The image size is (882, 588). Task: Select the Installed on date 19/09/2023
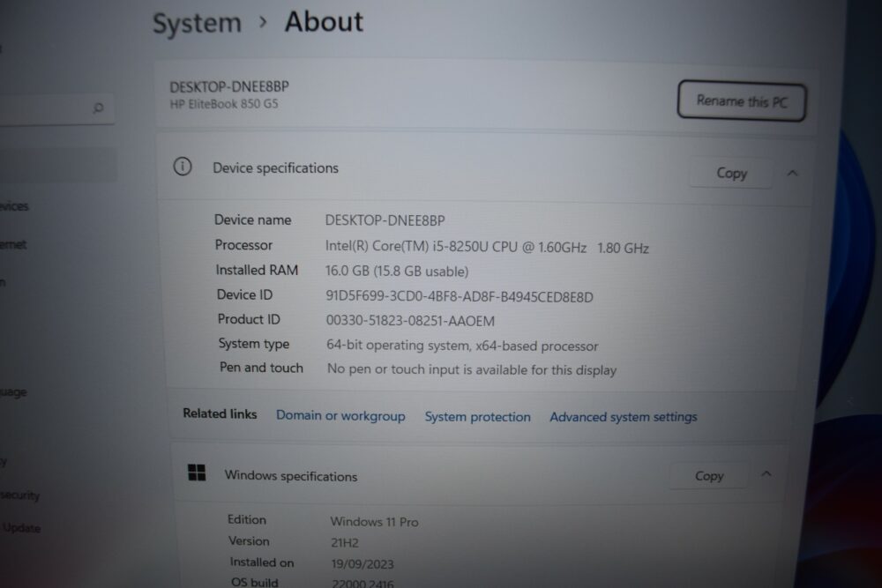(363, 564)
